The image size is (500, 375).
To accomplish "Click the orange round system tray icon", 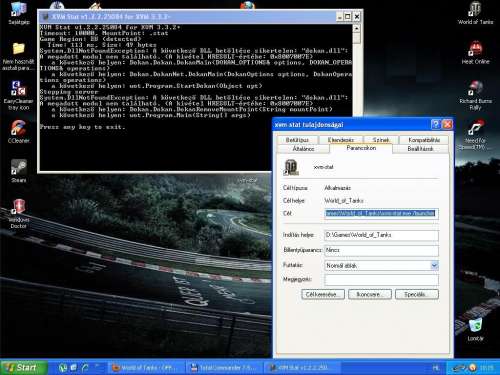I will coord(472,368).
